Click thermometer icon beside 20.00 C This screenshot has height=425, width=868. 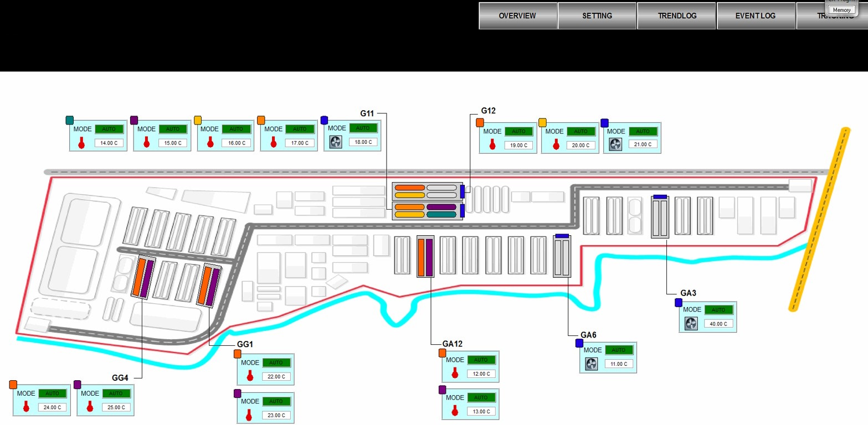555,145
